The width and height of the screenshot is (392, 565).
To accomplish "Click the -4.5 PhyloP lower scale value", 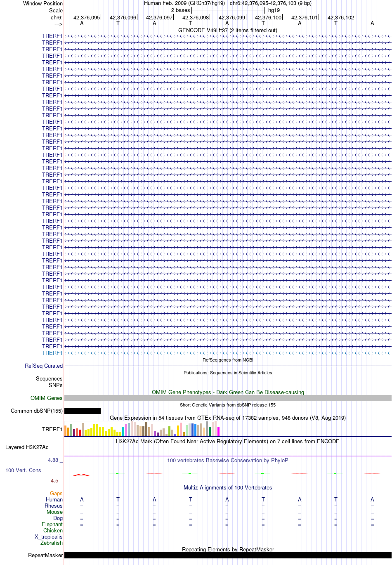I will tap(54, 480).
